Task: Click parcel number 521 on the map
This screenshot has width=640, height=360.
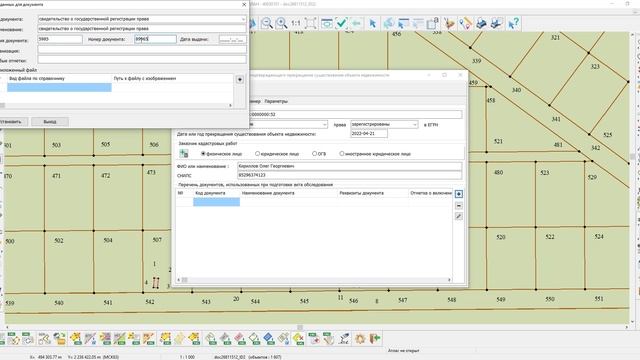Action: (x=498, y=142)
